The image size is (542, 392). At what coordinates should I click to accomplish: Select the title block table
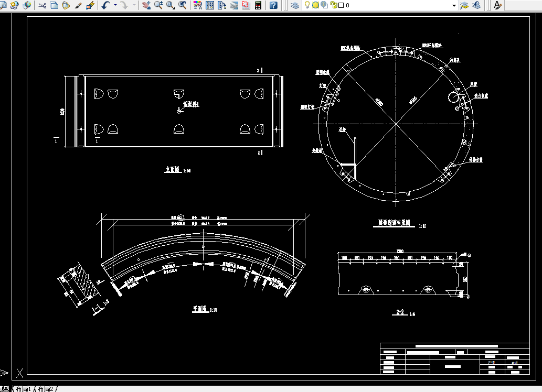455,358
